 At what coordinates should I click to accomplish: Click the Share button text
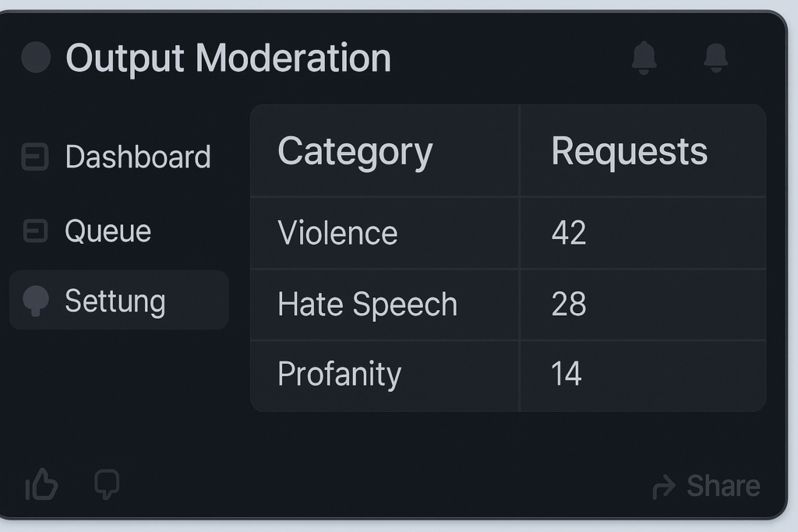click(x=723, y=486)
